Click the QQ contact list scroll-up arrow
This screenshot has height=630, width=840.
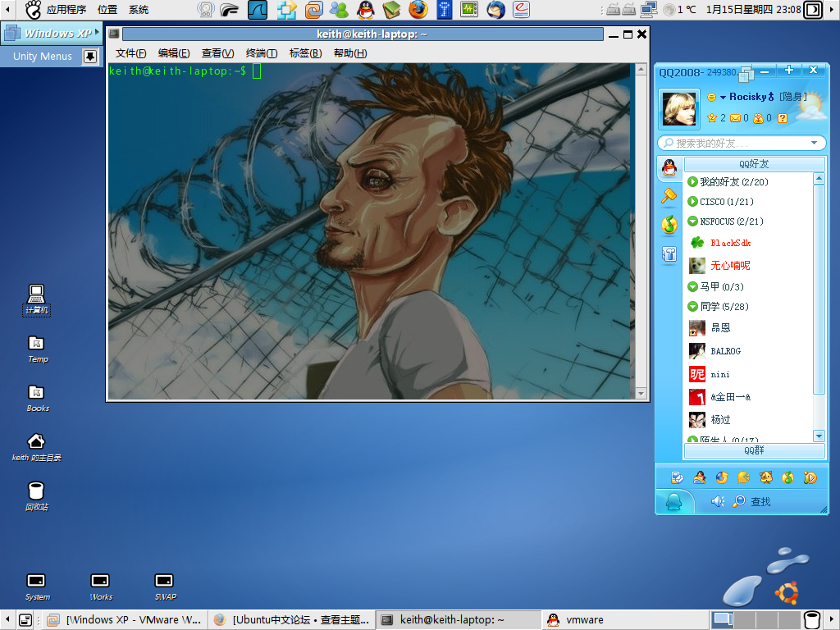coord(819,178)
